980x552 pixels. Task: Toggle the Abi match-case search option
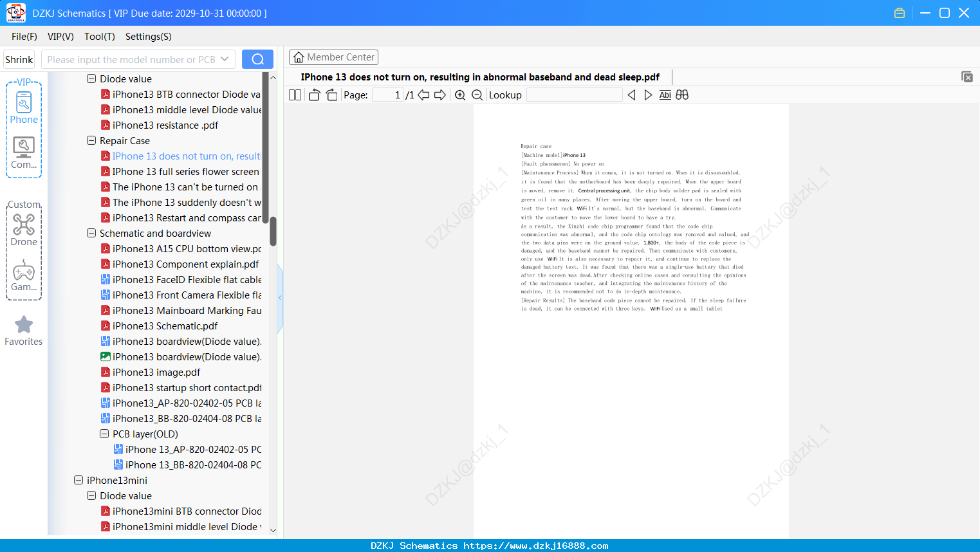[665, 95]
